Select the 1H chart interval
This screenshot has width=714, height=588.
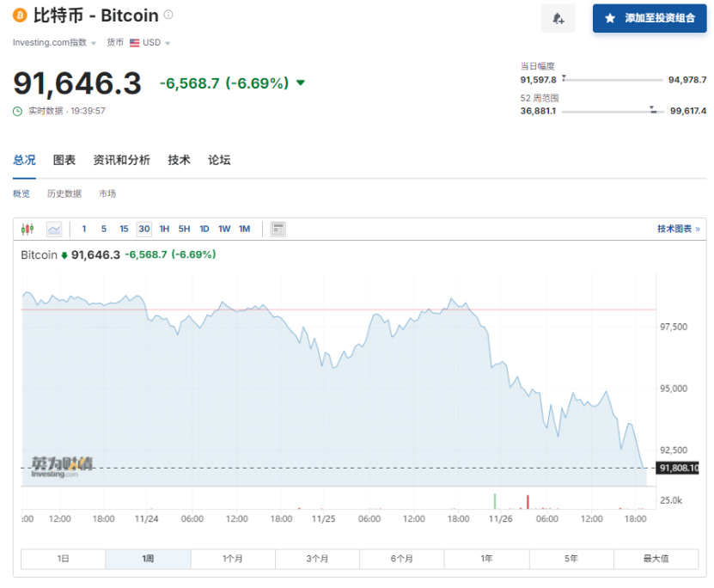coord(164,229)
